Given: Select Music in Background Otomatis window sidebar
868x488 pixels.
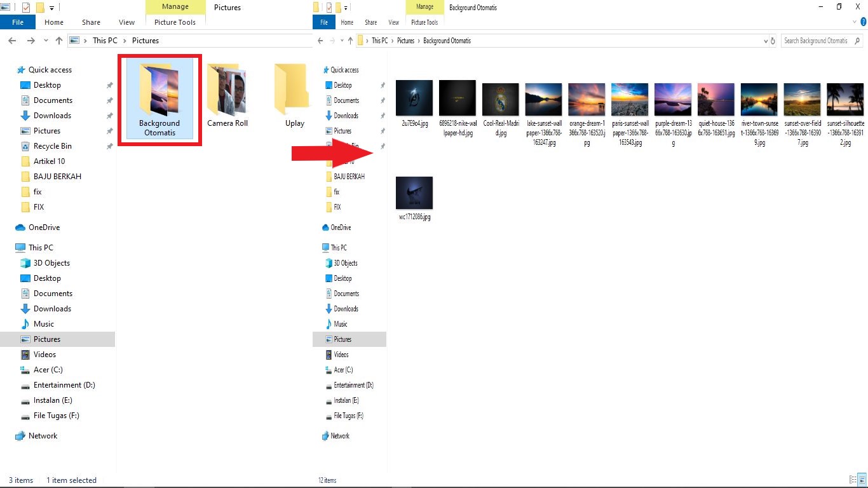Looking at the screenshot, I should [341, 324].
